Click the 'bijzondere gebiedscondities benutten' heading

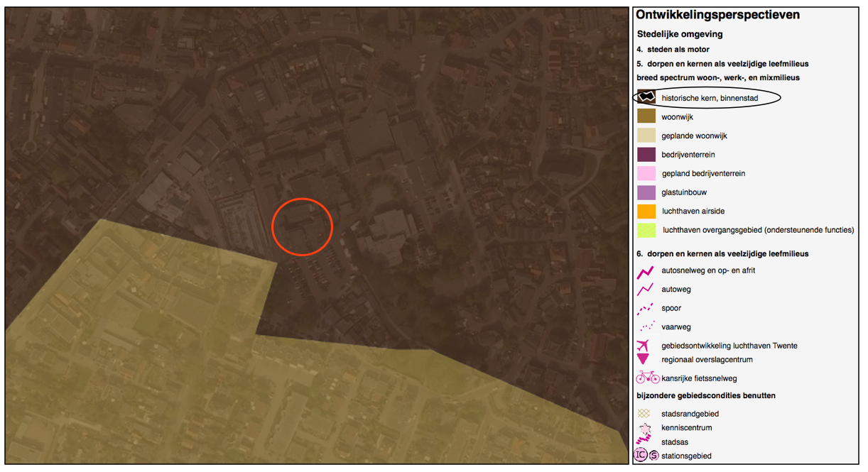(706, 395)
